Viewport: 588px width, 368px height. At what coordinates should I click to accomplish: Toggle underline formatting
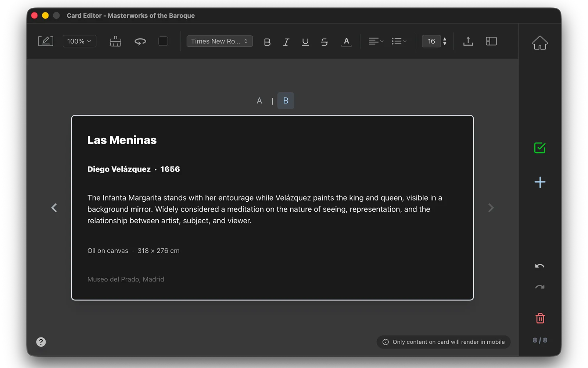point(305,42)
